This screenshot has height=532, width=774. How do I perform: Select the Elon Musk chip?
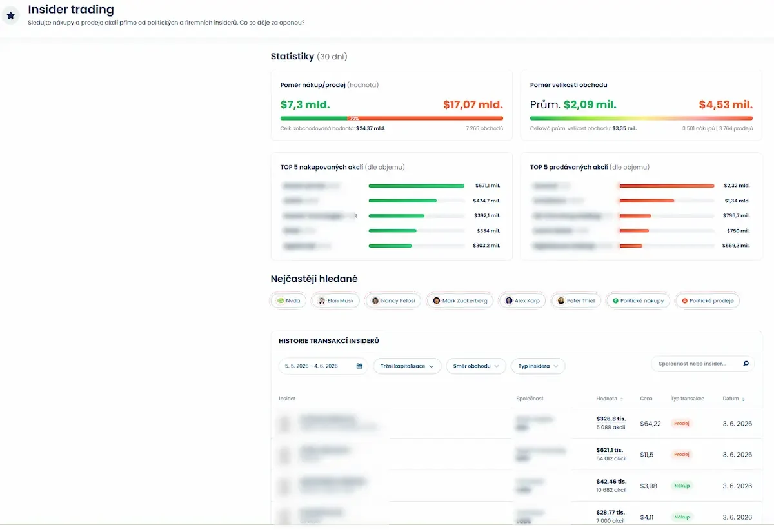(335, 300)
